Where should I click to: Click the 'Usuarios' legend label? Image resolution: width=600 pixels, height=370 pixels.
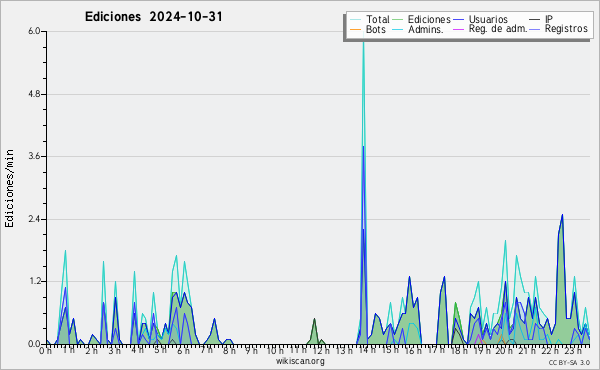(x=488, y=19)
